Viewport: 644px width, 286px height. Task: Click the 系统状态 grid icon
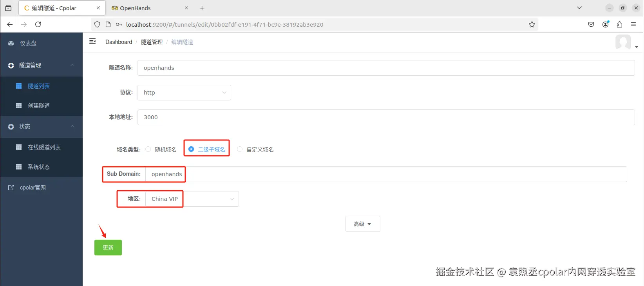(x=18, y=167)
